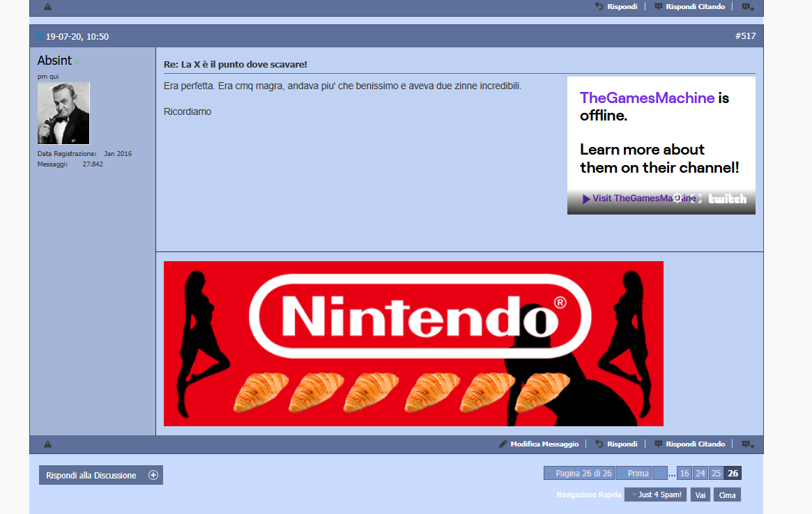Toggle multi-quote icon in top post bar
Screen dimensions: 812x514
pos(748,7)
